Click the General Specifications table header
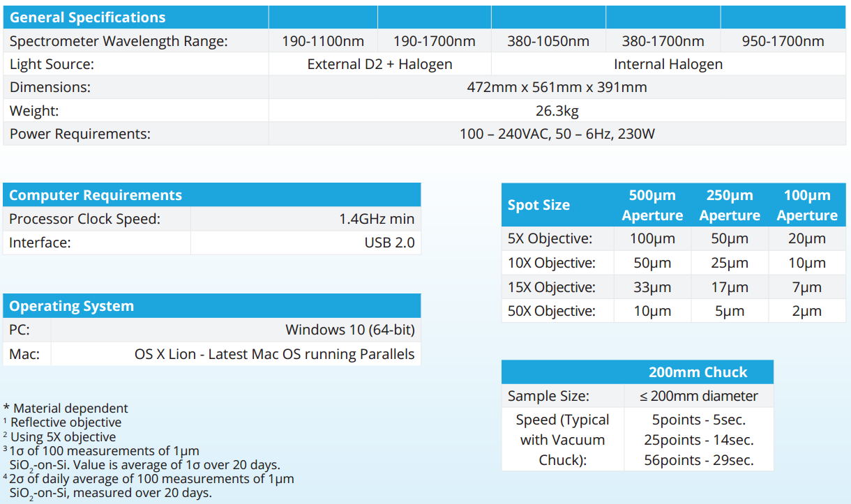This screenshot has height=504, width=851. (88, 17)
